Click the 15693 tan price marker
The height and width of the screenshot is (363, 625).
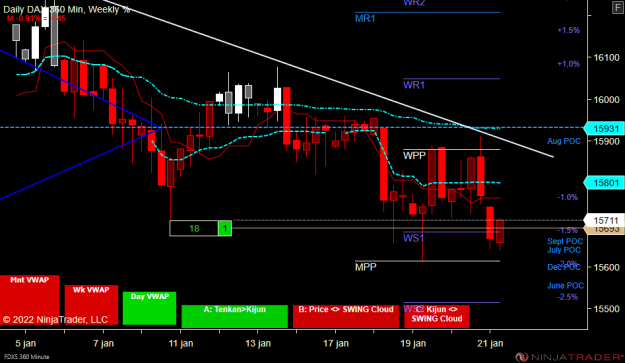click(x=604, y=230)
